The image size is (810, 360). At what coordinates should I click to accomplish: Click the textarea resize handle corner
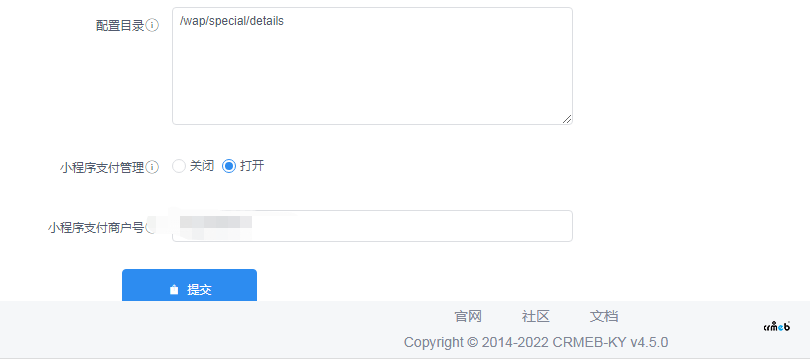[567, 119]
